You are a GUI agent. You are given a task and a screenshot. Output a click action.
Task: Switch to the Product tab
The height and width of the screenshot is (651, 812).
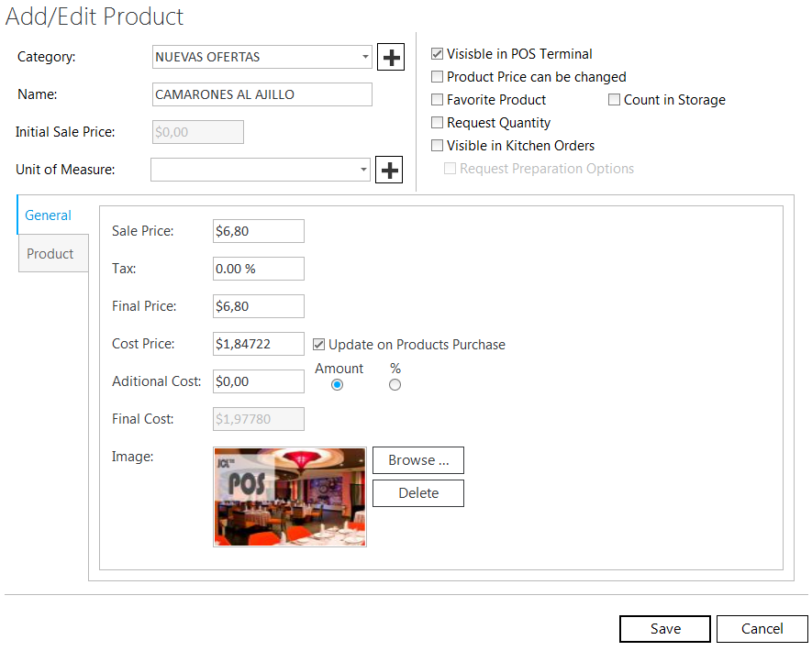pyautogui.click(x=50, y=254)
